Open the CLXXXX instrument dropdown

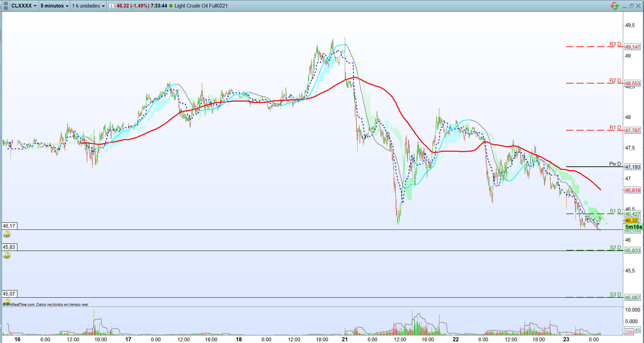click(x=24, y=6)
